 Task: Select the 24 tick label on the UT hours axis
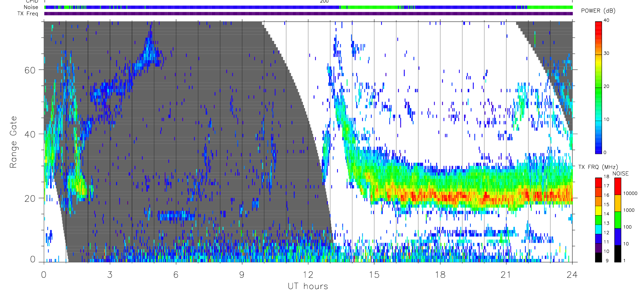pos(572,275)
